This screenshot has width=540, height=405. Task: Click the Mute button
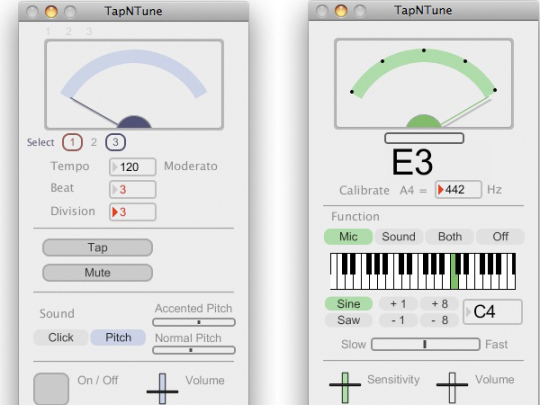(x=97, y=273)
